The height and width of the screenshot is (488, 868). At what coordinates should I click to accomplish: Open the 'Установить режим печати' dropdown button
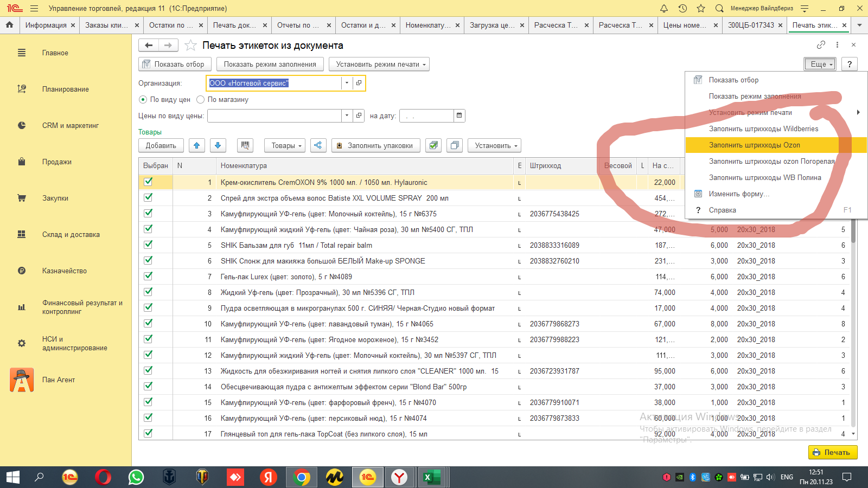tap(379, 64)
